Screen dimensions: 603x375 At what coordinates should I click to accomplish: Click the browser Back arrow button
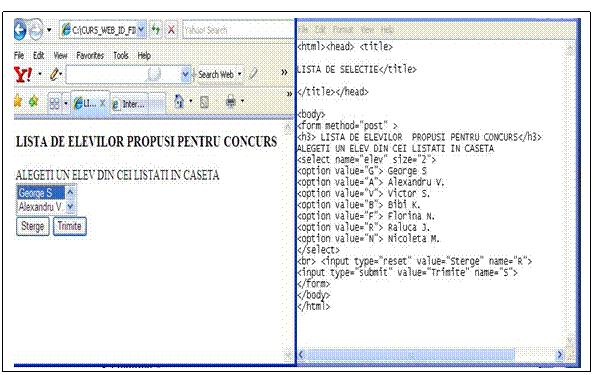20,30
